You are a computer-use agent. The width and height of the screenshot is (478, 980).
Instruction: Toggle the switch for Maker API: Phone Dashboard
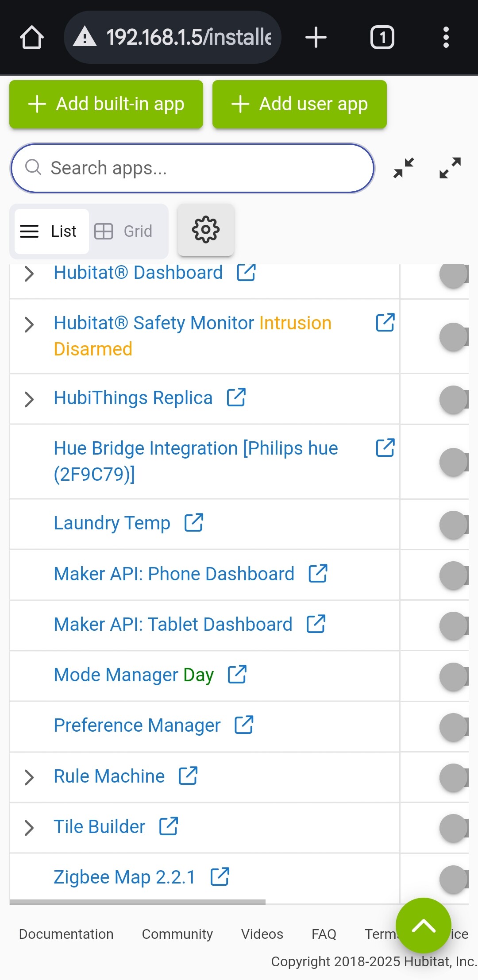(x=454, y=575)
